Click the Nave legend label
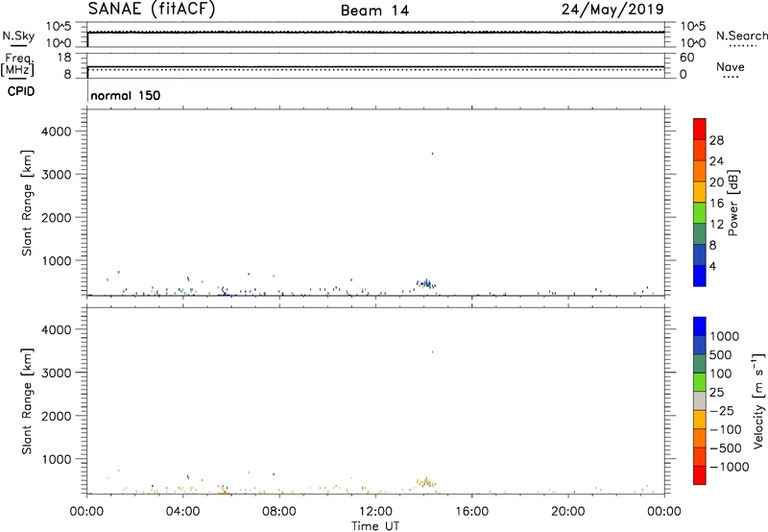The width and height of the screenshot is (768, 532). [731, 66]
